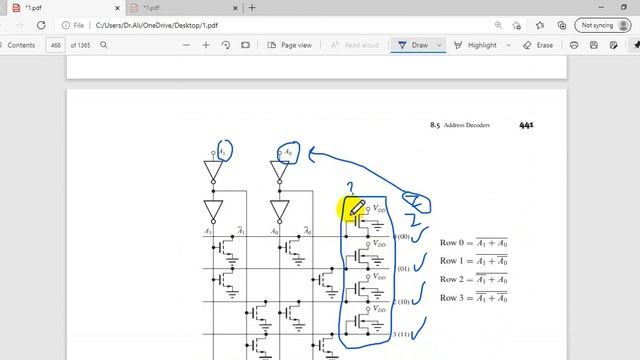This screenshot has width=640, height=360.
Task: Click the address bar file path
Action: (x=157, y=25)
